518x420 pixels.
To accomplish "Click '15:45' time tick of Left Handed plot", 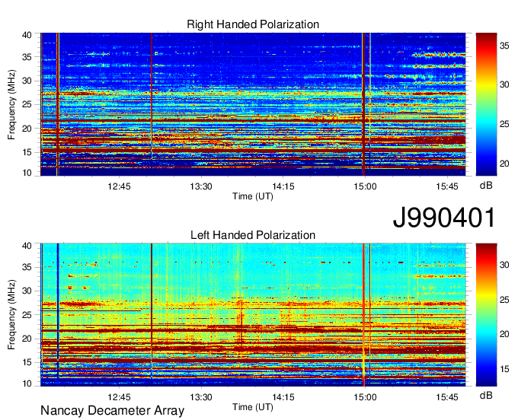I will coord(447,397).
